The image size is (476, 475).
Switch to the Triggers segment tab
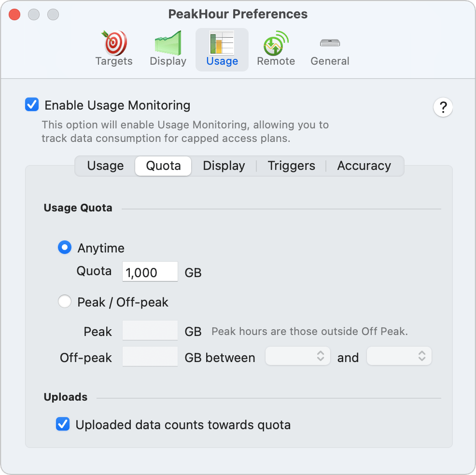(292, 166)
